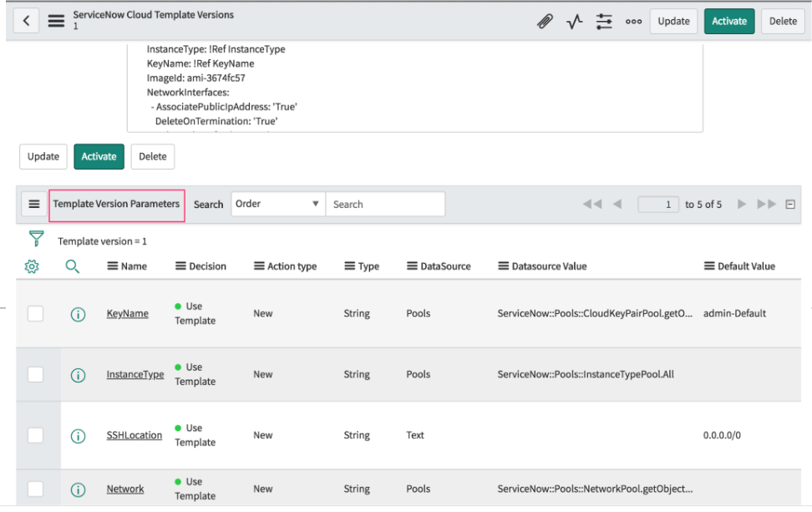Open Decision column menu icon

pos(180,266)
